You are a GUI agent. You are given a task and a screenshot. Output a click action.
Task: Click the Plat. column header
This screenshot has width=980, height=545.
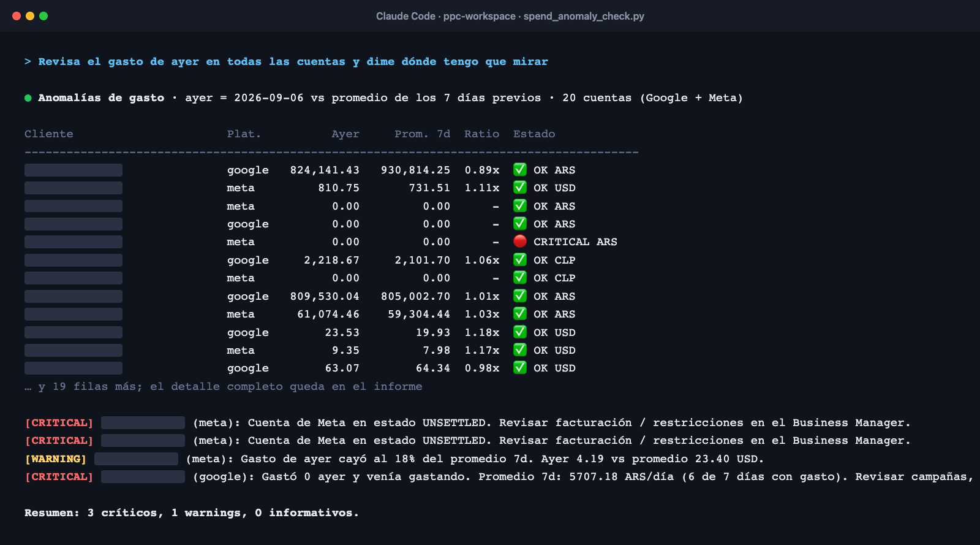coord(244,134)
